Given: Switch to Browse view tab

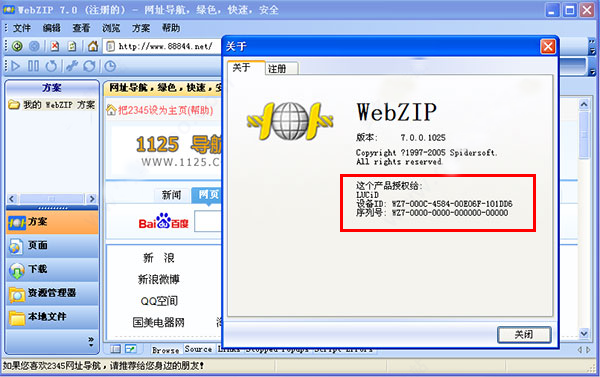Looking at the screenshot, I should click(x=165, y=350).
